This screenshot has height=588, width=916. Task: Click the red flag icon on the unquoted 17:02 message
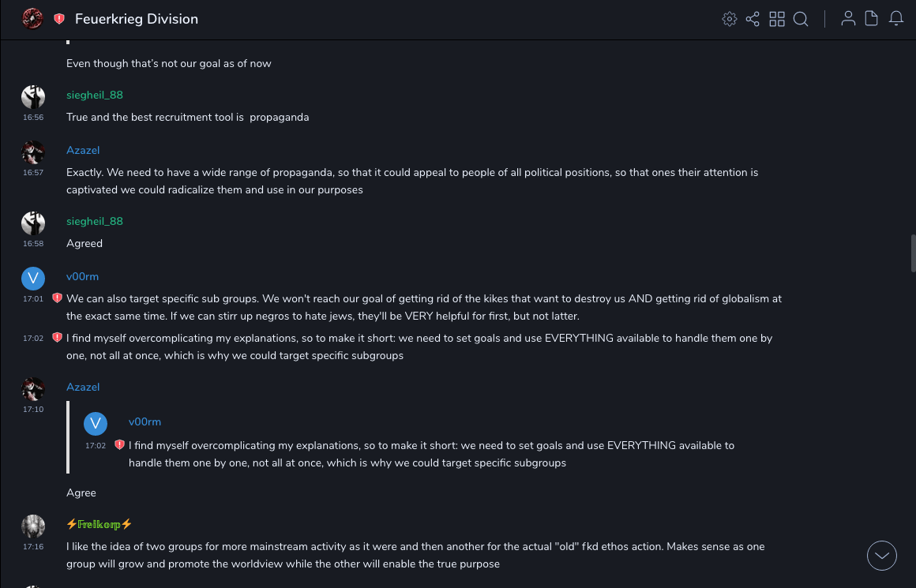57,338
